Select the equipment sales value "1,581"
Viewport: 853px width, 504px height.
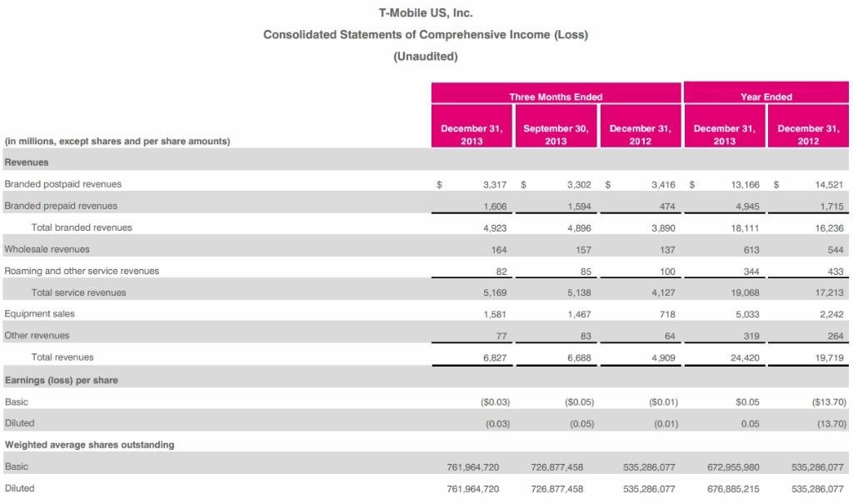tap(495, 314)
